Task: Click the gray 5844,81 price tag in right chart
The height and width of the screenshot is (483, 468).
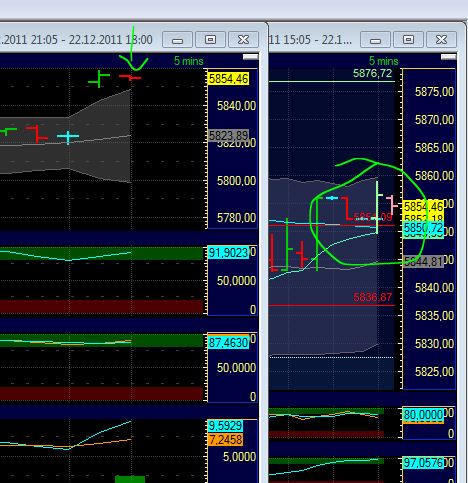Action: [x=423, y=262]
